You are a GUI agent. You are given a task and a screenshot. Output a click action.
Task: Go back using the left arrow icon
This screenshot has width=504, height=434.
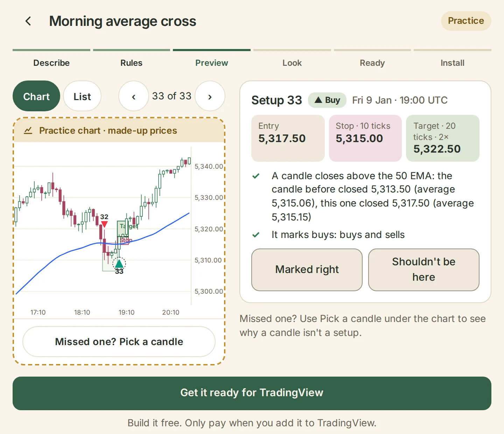coord(28,21)
